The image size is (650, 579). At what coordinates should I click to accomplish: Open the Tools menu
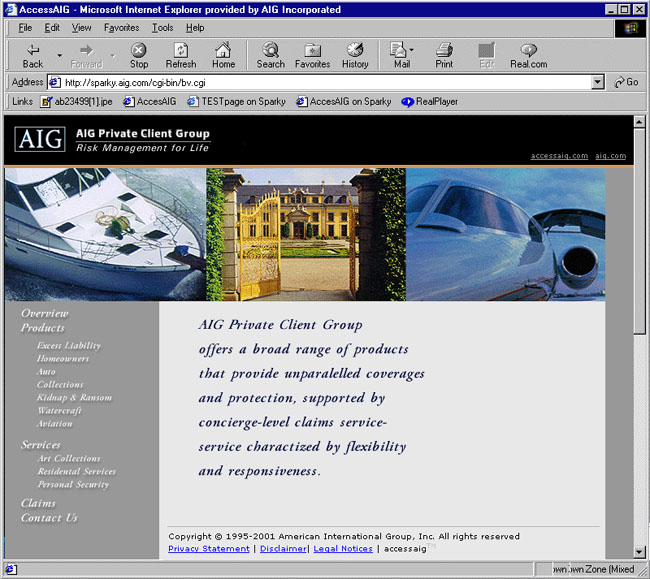(x=162, y=28)
